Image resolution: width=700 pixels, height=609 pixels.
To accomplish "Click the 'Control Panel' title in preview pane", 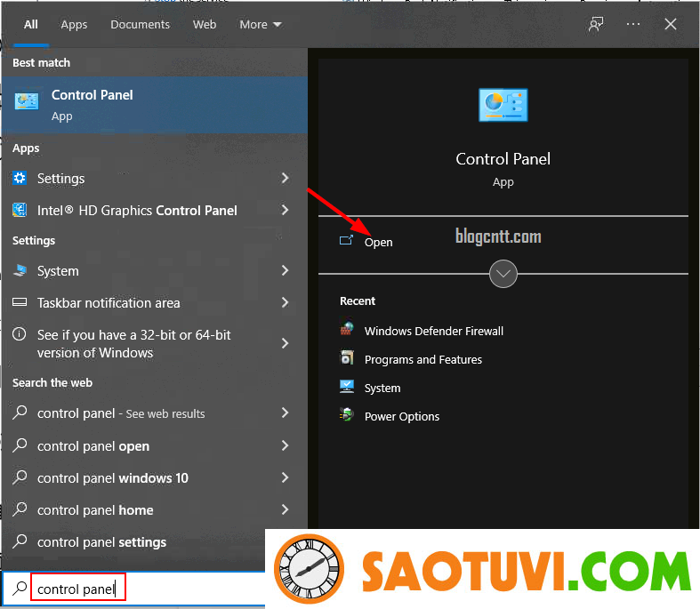I will tap(503, 159).
